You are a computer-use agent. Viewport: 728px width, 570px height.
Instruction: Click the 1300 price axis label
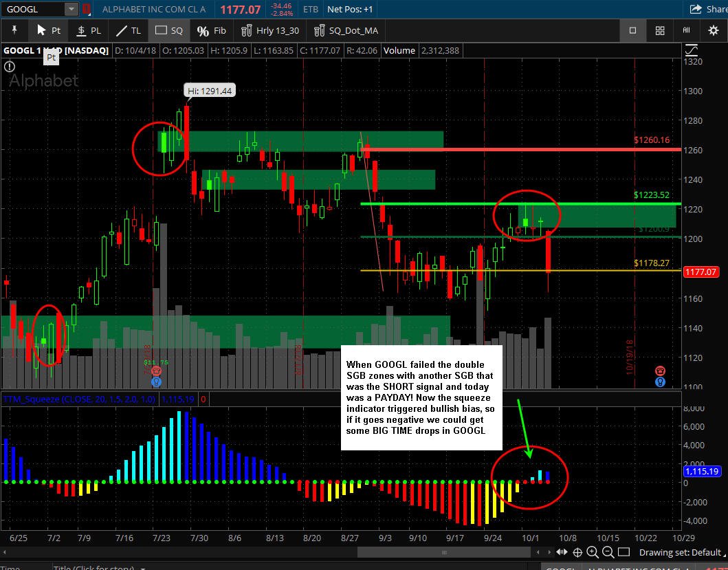(x=693, y=91)
